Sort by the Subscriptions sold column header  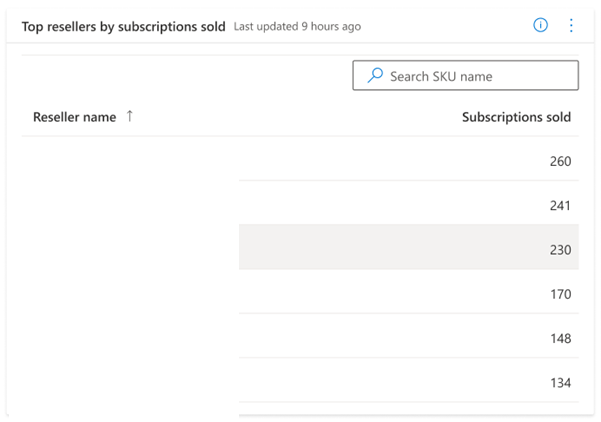pos(516,117)
